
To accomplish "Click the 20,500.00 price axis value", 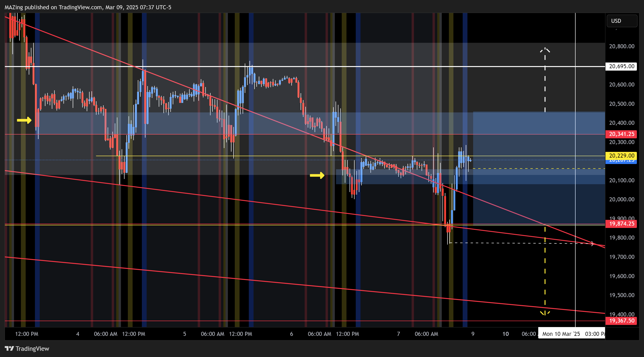I will [x=621, y=104].
